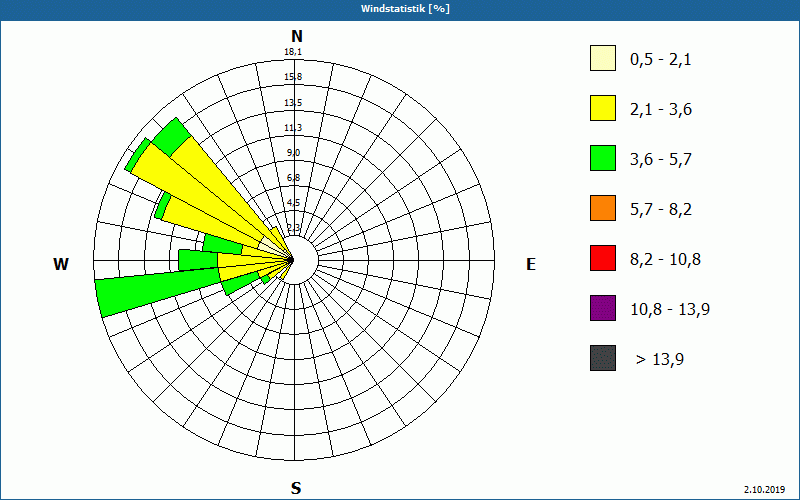This screenshot has width=800, height=500.
Task: Click the E compass label
Action: tap(531, 264)
